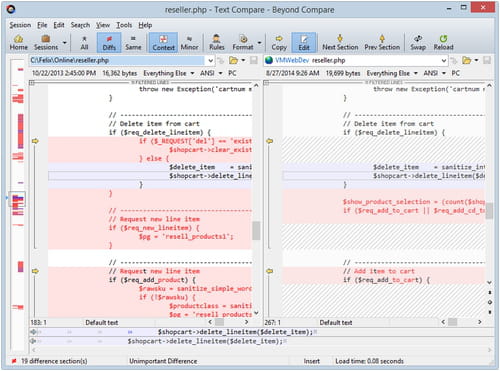Click right pane arrow beside 'Add item to cart'
Screen dimensions: 500x371
pyautogui.click(x=270, y=271)
